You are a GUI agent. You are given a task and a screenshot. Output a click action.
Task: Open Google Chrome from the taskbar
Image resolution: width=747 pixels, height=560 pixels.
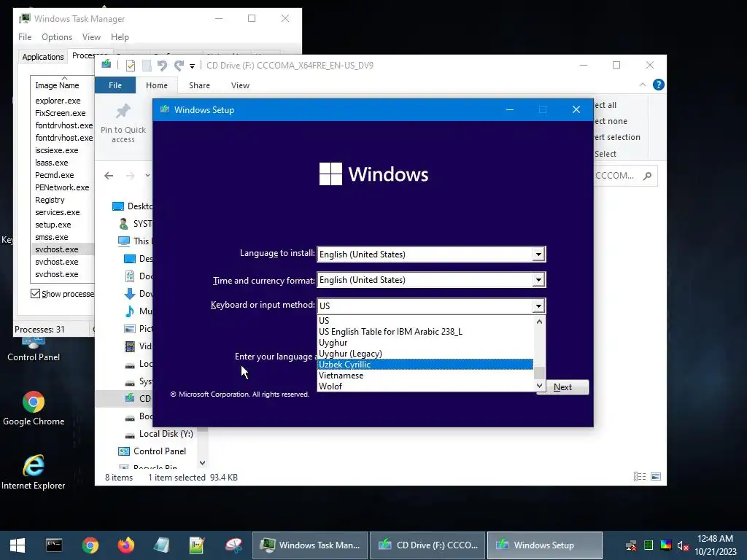(x=90, y=545)
